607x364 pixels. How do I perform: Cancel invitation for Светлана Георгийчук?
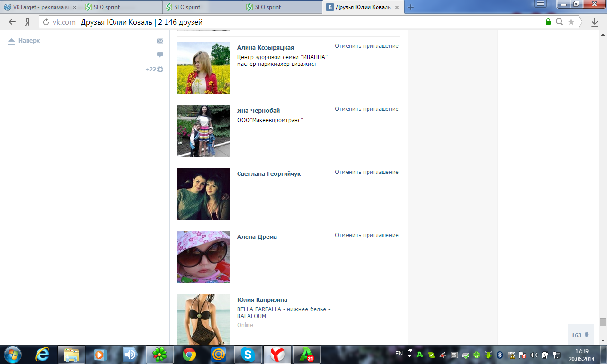point(367,172)
